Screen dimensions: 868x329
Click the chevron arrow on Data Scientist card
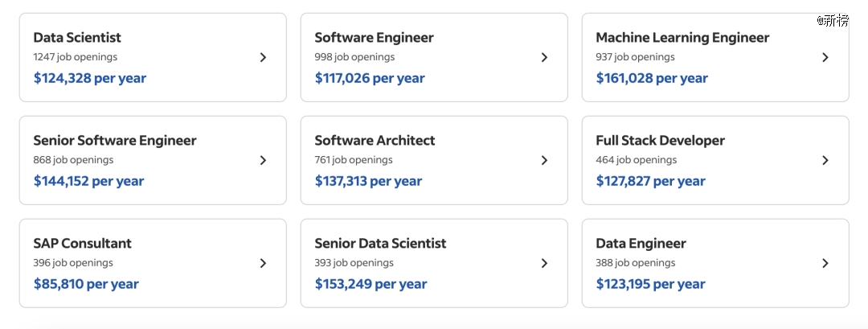click(x=264, y=57)
